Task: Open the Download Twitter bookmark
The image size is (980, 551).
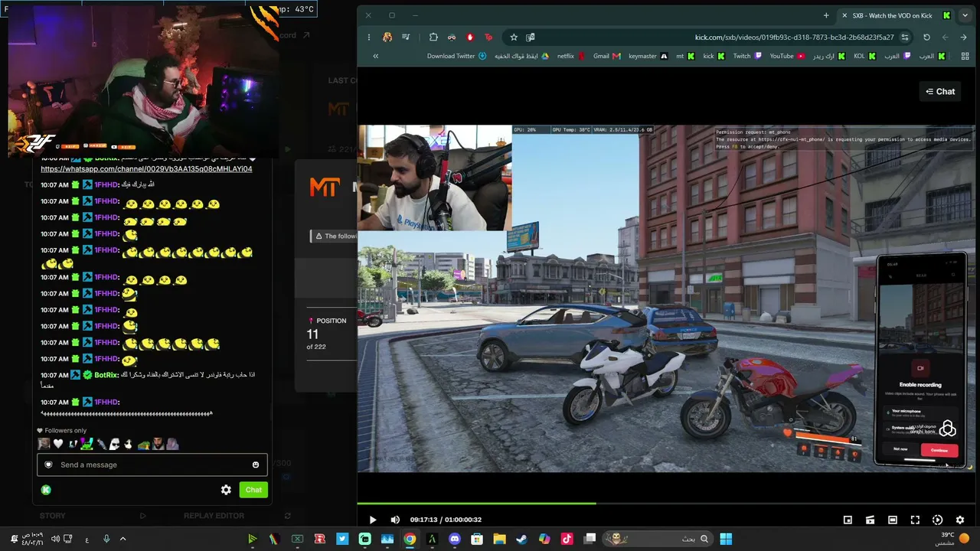Action: click(x=456, y=56)
